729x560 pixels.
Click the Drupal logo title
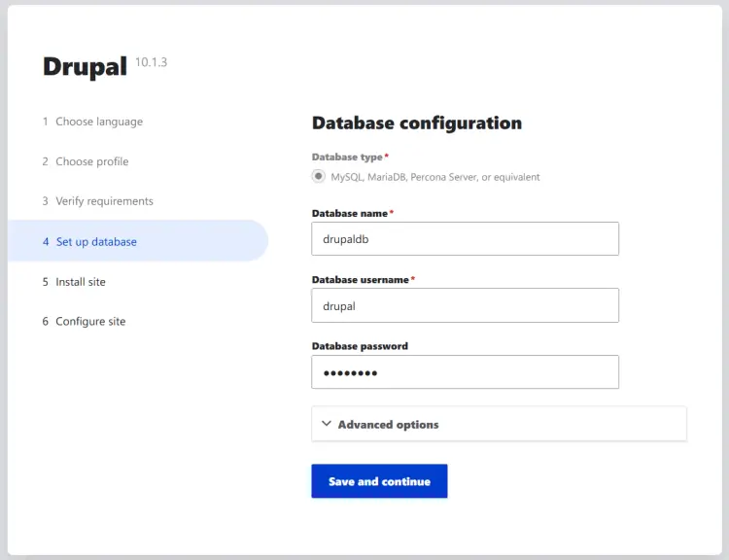click(85, 67)
